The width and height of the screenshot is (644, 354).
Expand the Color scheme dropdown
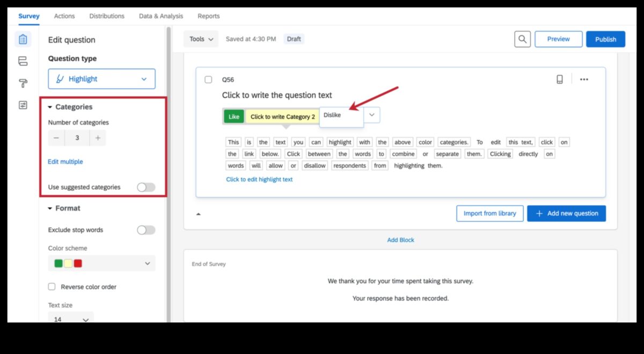(x=101, y=263)
